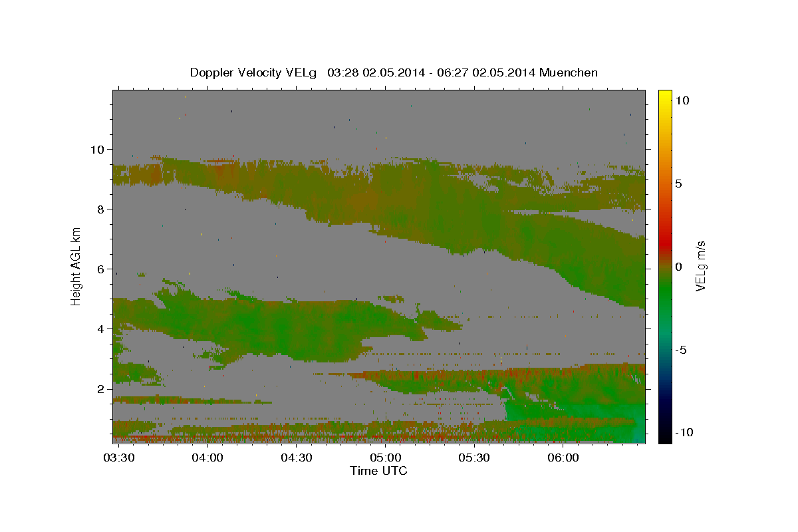
Task: Click the "VELg m/s" colorbar label
Action: click(x=700, y=265)
